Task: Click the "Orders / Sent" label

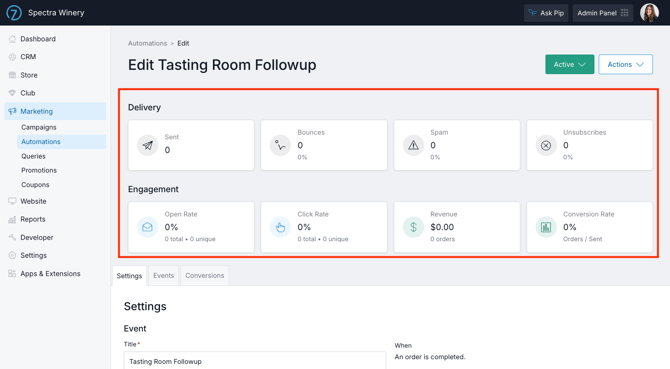Action: [x=582, y=239]
